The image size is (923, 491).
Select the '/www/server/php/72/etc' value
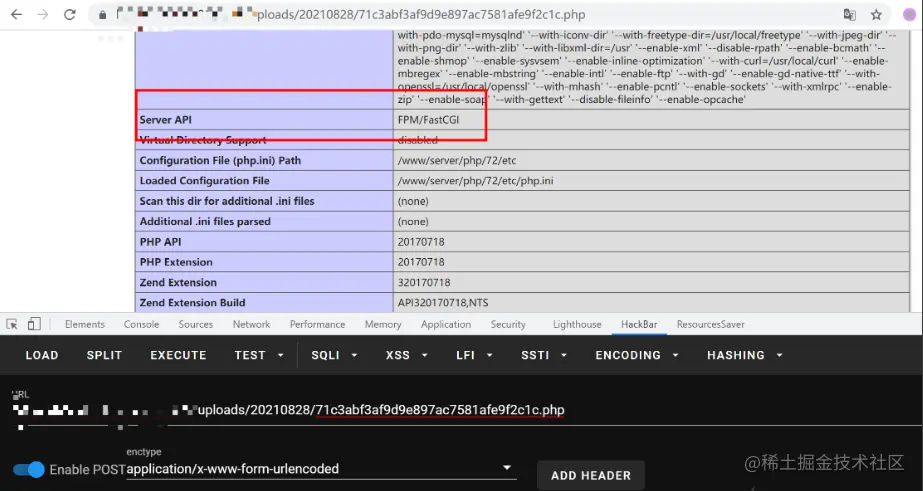click(x=457, y=160)
